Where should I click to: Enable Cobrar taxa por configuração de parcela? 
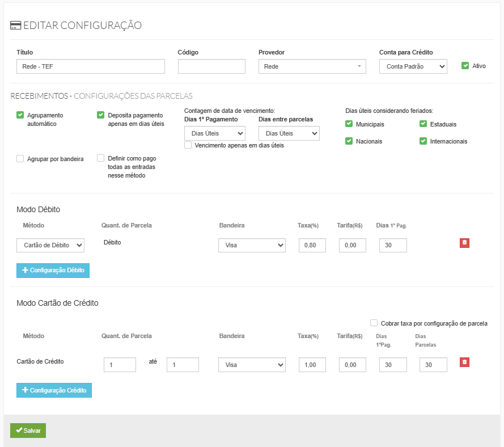pos(374,323)
